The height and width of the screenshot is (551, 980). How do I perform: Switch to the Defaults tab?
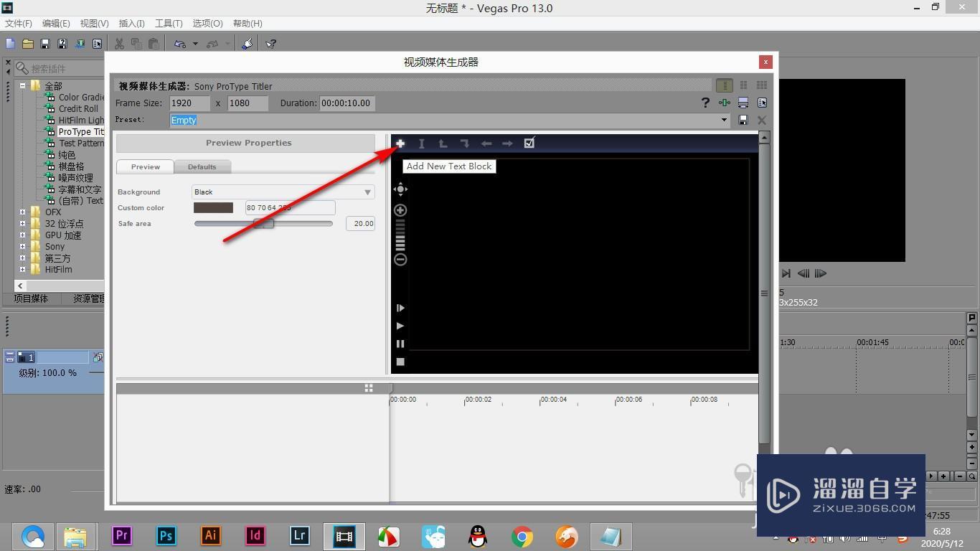click(x=202, y=166)
